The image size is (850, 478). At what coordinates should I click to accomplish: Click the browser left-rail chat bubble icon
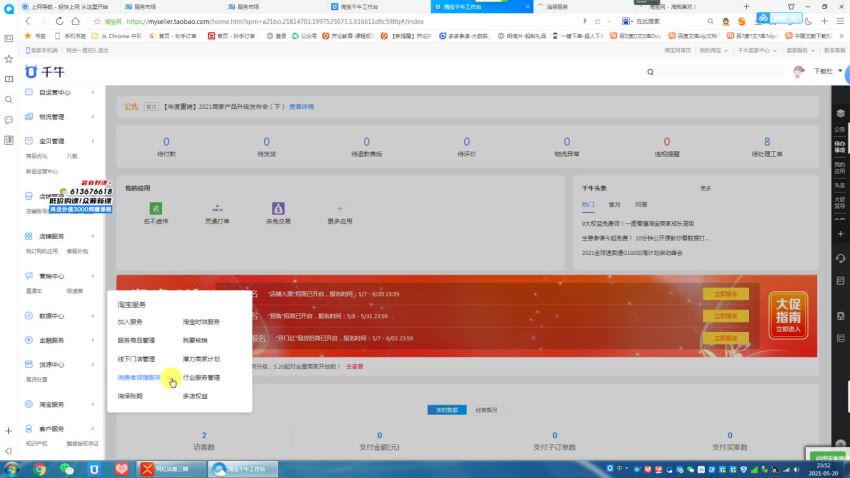[x=9, y=120]
